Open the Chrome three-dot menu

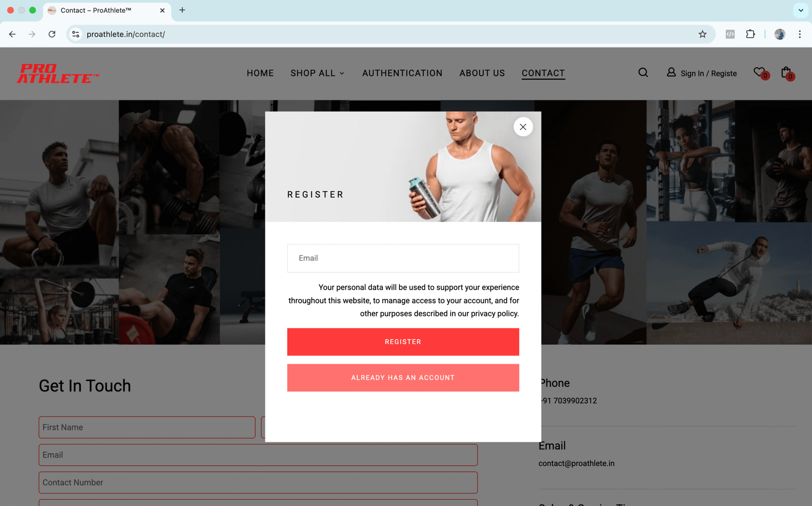click(800, 34)
